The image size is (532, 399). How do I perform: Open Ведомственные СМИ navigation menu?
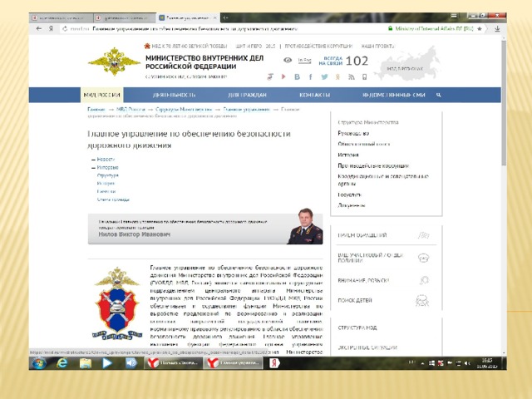[393, 95]
